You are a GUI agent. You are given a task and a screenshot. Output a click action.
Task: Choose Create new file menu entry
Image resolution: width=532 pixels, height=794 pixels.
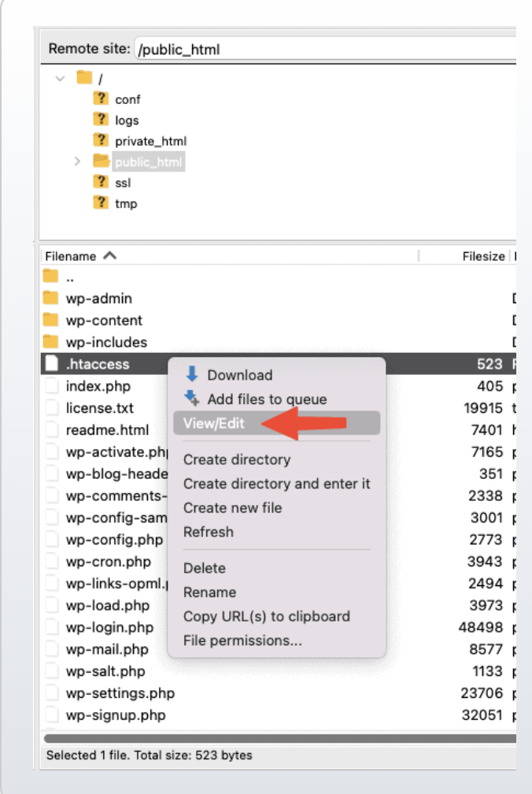[276, 507]
